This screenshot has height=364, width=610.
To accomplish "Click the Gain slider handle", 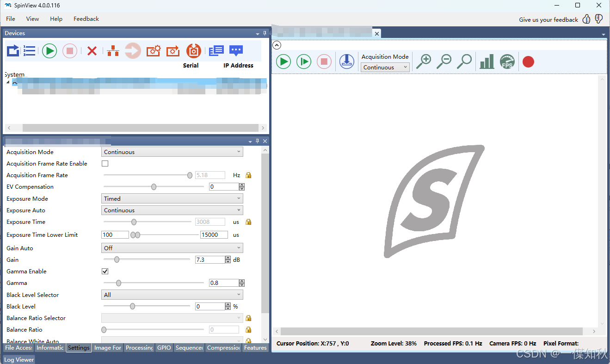I will (117, 260).
